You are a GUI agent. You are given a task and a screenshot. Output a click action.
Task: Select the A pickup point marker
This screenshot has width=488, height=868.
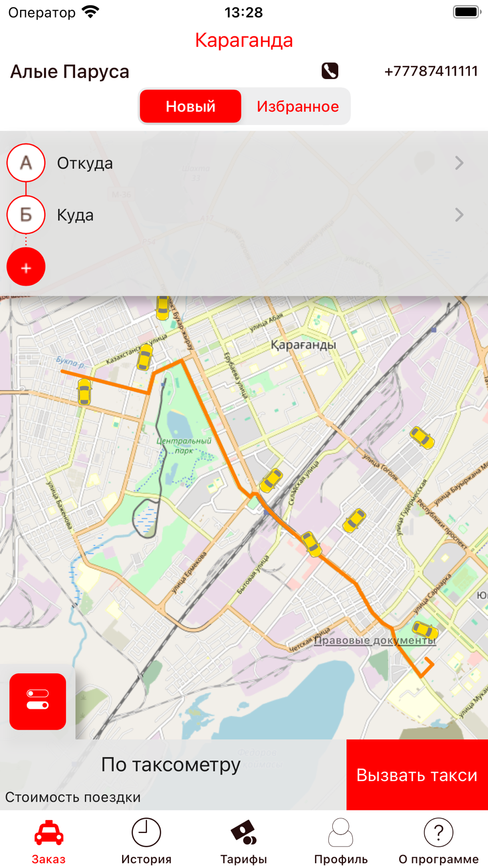click(26, 163)
